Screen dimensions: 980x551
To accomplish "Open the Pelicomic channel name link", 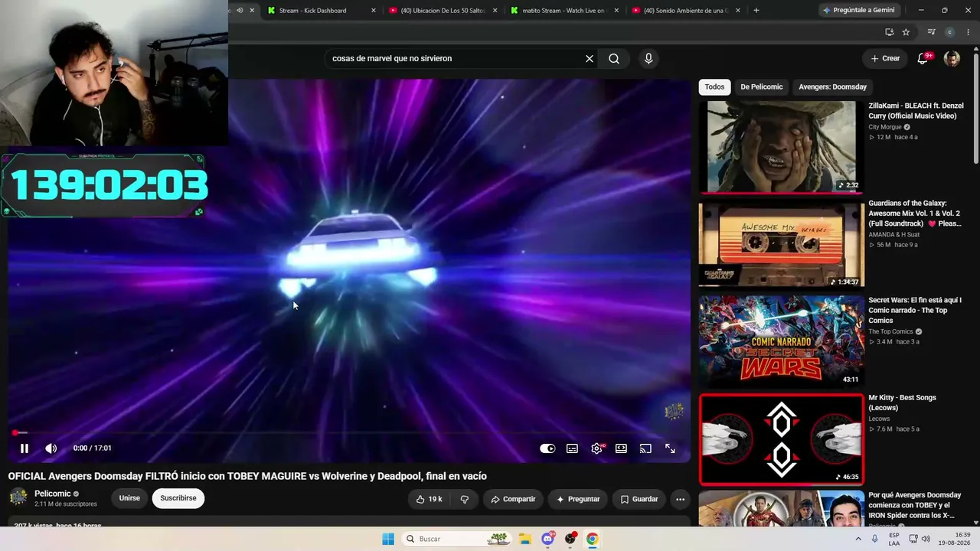I will 53,494.
